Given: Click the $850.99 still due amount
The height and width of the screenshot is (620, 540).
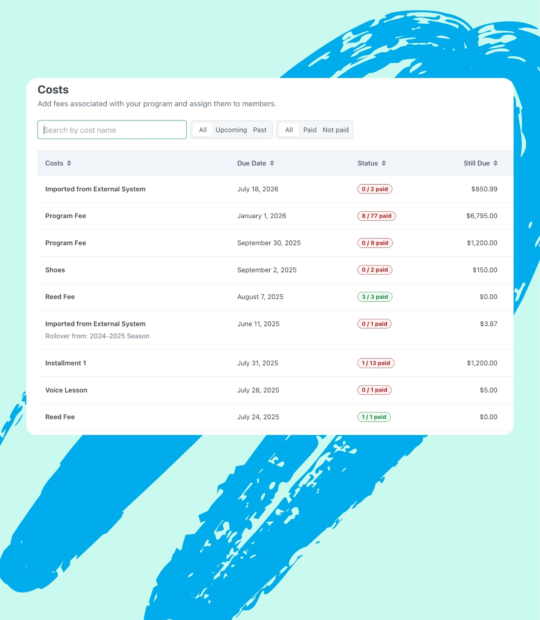Looking at the screenshot, I should (x=484, y=189).
